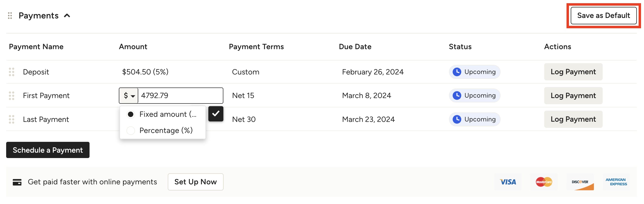Viewport: 644px width, 204px height.
Task: Click Save as Default button
Action: (603, 15)
